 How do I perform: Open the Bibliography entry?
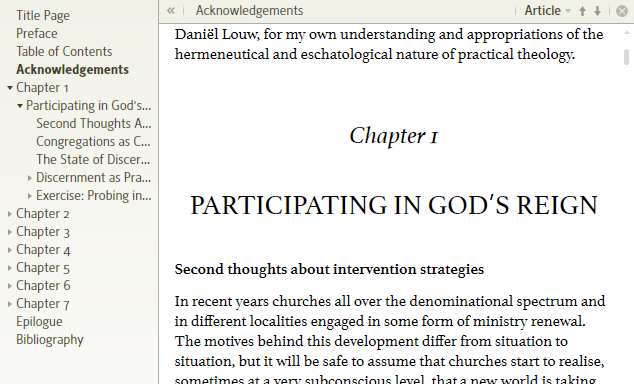click(50, 340)
